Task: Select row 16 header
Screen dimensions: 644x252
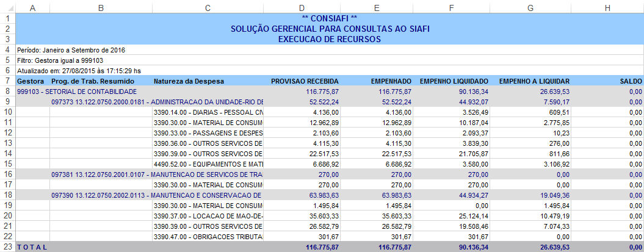Action: 8,174
